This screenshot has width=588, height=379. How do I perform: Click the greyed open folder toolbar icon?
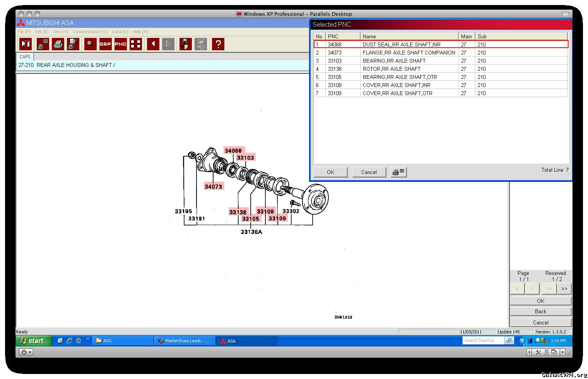[201, 44]
